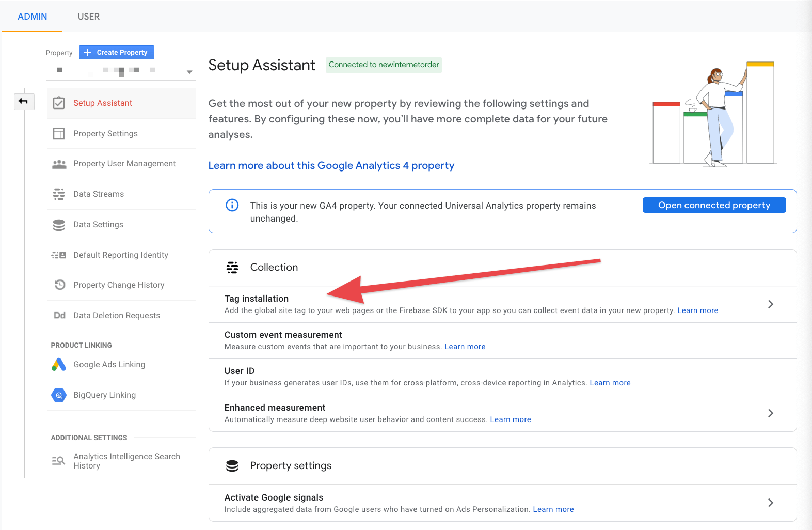Click the Google Ads logo icon

coord(59,365)
